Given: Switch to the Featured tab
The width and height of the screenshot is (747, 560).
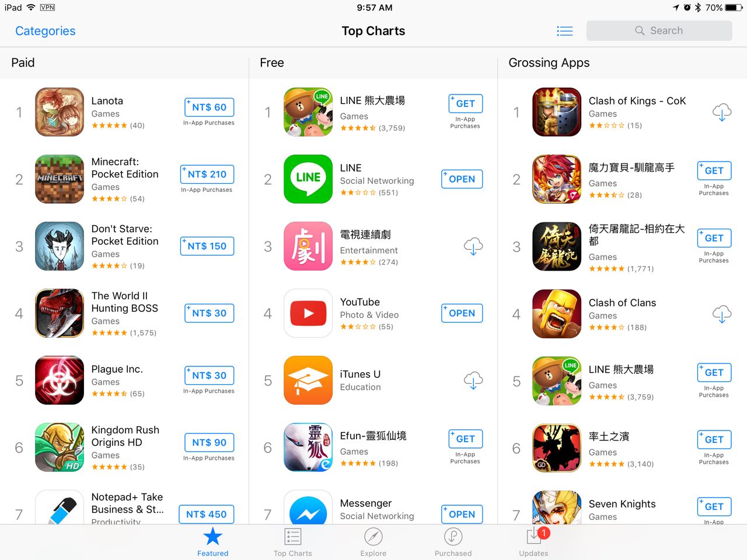Looking at the screenshot, I should [x=212, y=542].
